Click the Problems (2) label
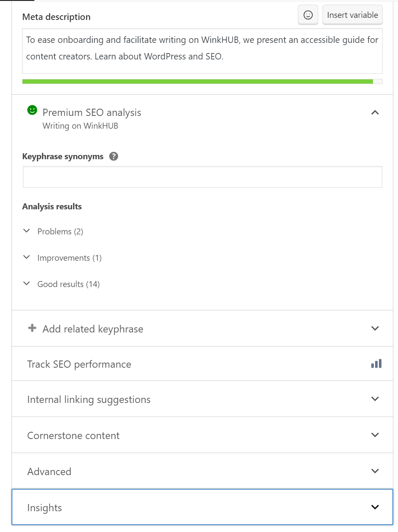The width and height of the screenshot is (398, 532). (60, 231)
